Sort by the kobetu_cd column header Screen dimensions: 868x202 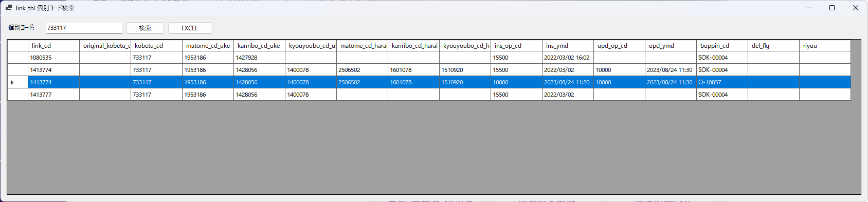pyautogui.click(x=156, y=46)
